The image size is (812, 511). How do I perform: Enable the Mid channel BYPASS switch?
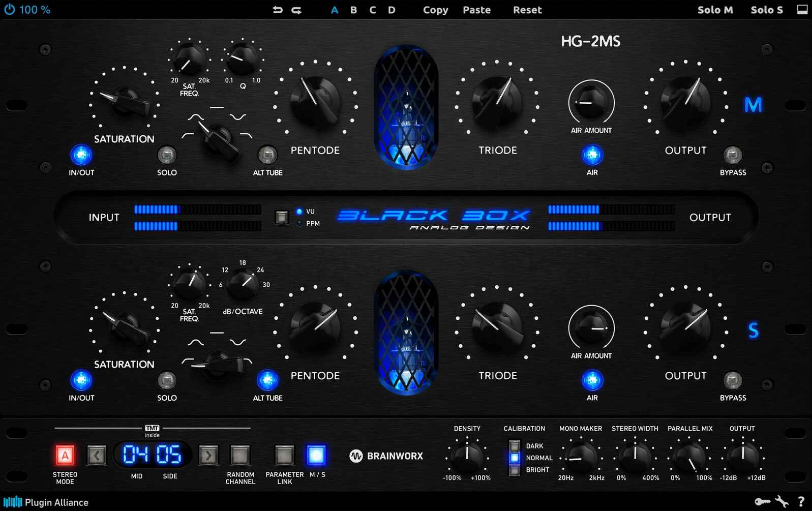[733, 155]
